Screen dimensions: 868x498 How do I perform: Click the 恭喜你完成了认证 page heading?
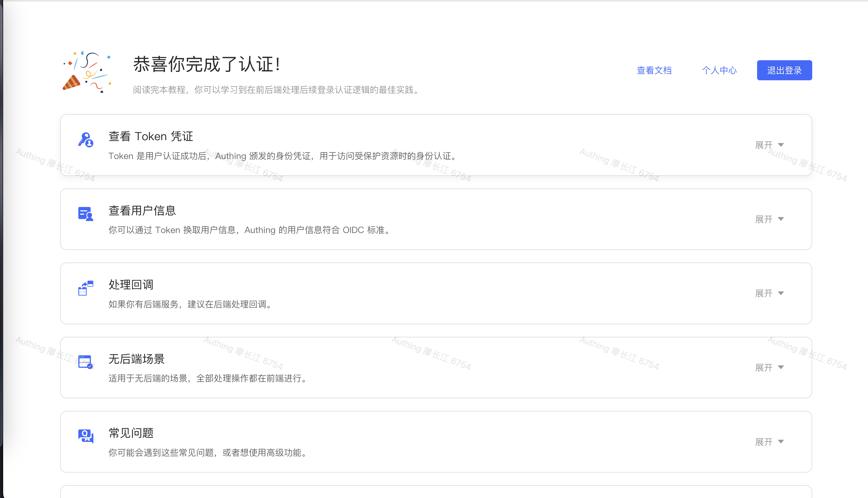pyautogui.click(x=207, y=64)
